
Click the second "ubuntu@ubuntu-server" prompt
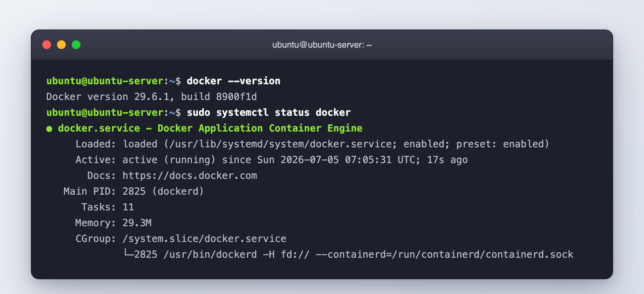click(x=105, y=112)
